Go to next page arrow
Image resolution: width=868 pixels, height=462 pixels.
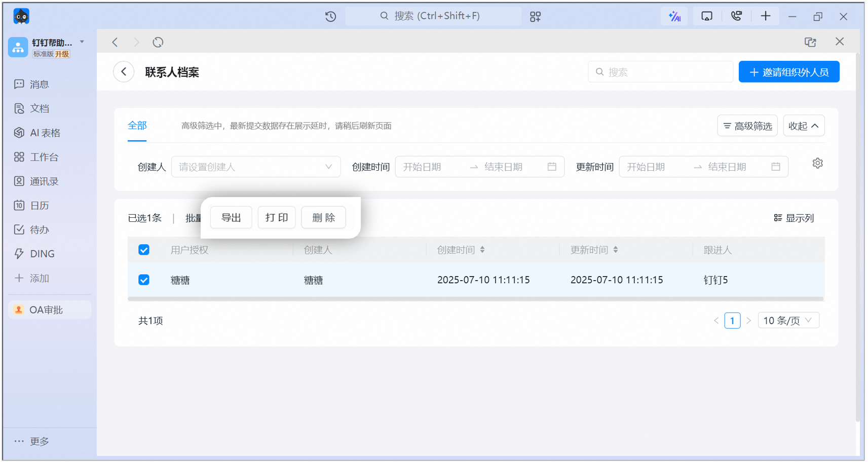748,321
